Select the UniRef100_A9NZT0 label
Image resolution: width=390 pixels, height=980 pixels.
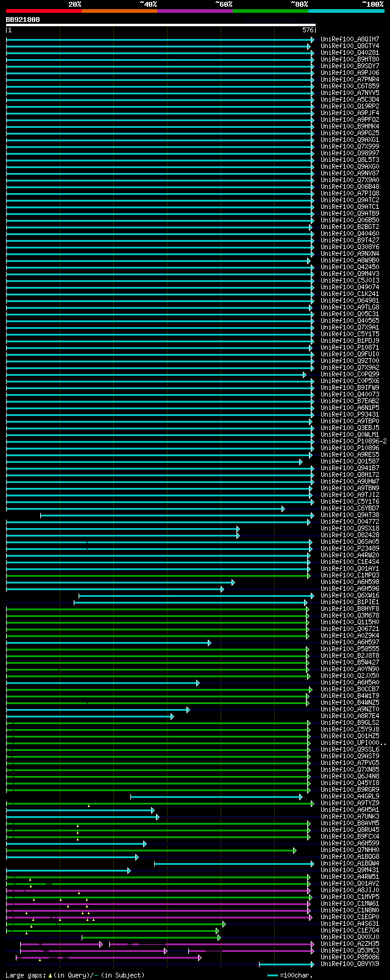(x=350, y=709)
